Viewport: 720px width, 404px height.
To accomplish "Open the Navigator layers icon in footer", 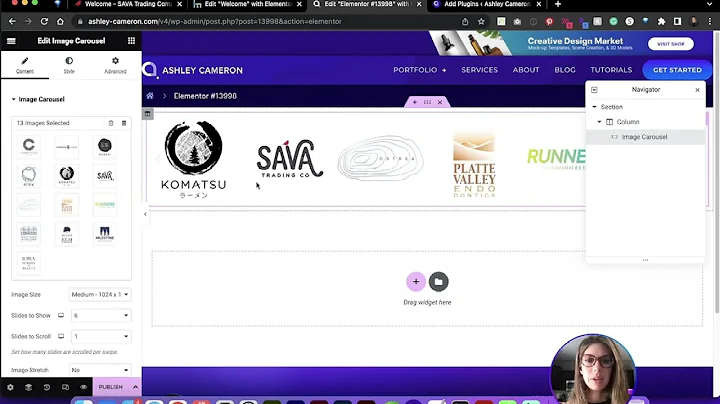I will 28,387.
